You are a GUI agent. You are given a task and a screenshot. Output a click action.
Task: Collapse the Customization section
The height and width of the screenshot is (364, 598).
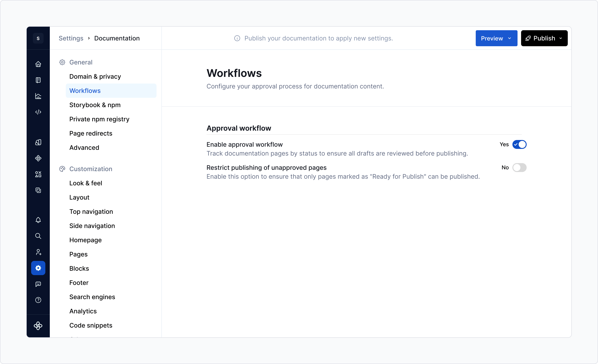tap(90, 169)
